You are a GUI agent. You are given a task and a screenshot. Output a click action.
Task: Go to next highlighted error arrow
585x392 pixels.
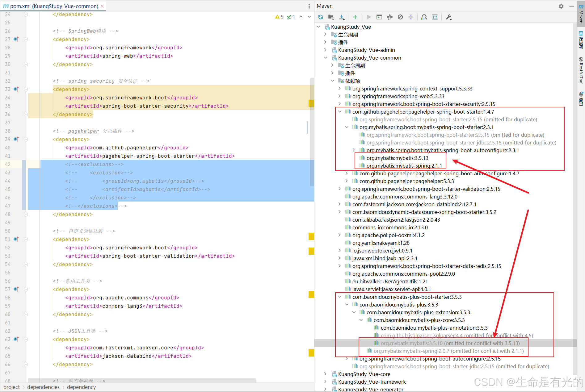pos(309,17)
